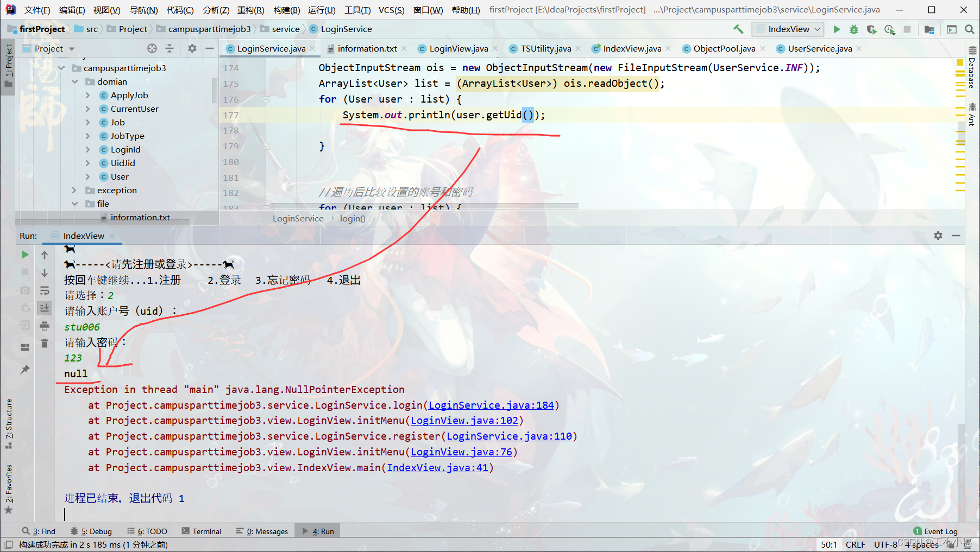Click breadcrumb login() in editor
This screenshot has width=980, height=552.
click(x=353, y=218)
